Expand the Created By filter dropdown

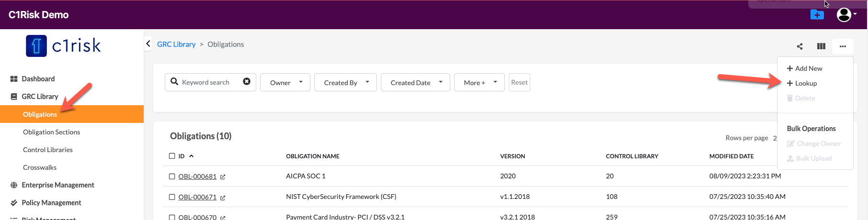[x=345, y=82]
